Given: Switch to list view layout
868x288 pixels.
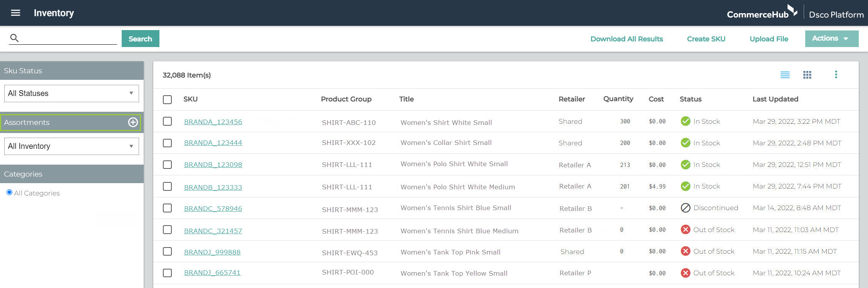Looking at the screenshot, I should (x=785, y=75).
